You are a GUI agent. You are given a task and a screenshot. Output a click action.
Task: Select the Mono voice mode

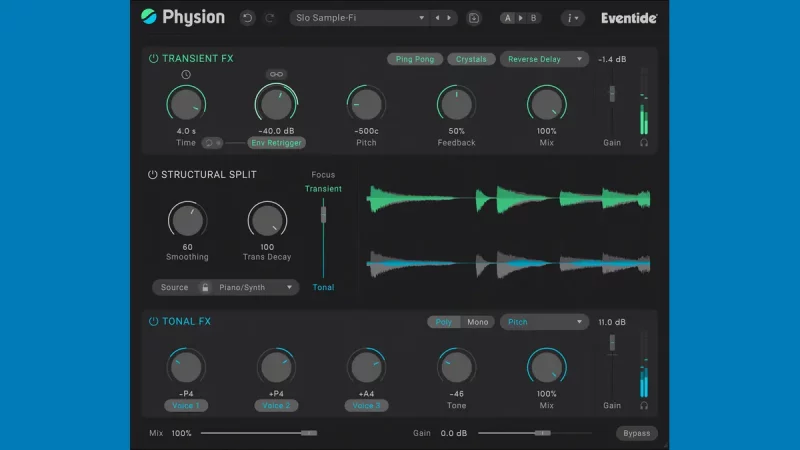(x=478, y=322)
